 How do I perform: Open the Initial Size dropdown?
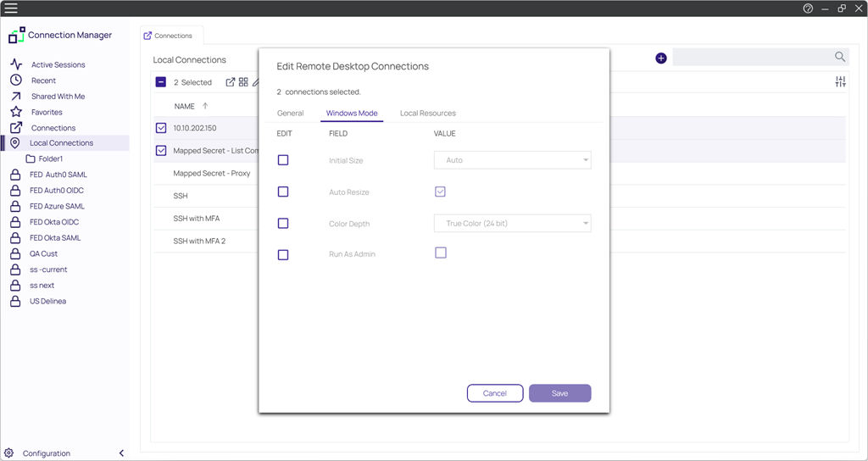[512, 160]
